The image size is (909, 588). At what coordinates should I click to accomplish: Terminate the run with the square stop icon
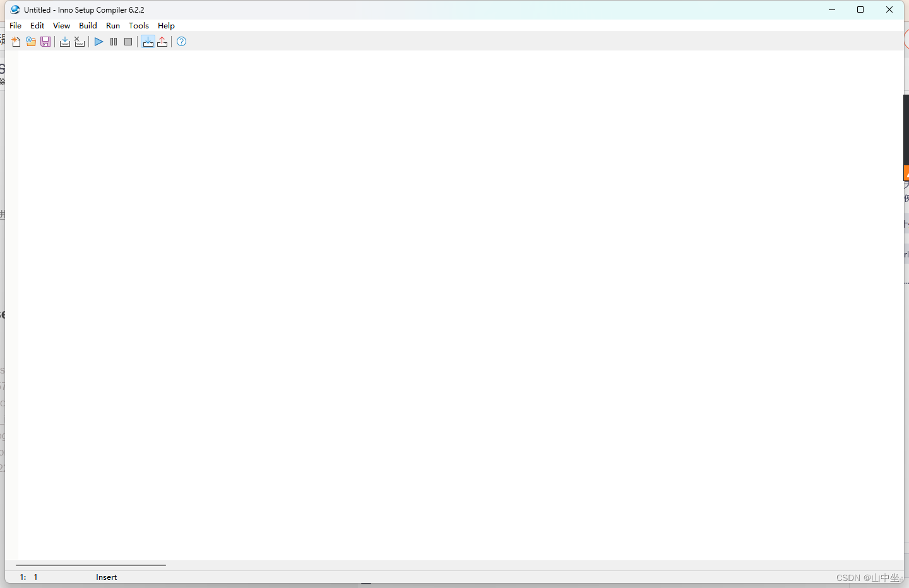click(128, 42)
